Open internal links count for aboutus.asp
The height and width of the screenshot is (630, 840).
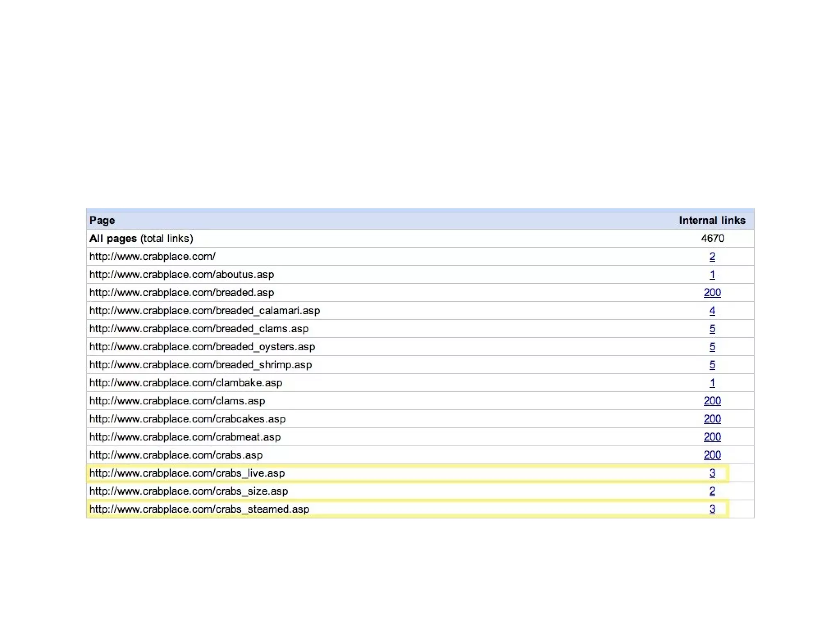coord(712,275)
